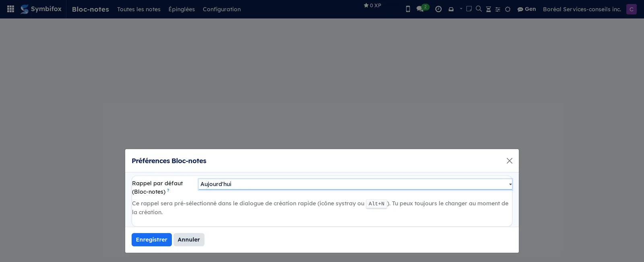
Task: Open the Configuration menu
Action: (x=222, y=9)
